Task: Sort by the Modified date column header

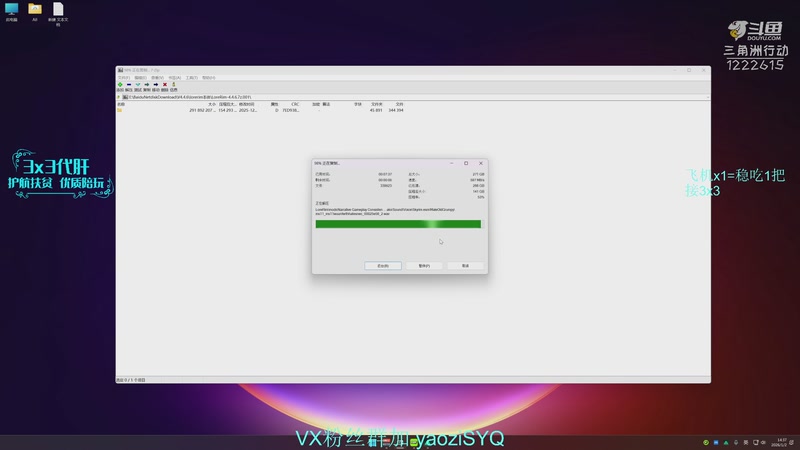Action: (x=247, y=104)
